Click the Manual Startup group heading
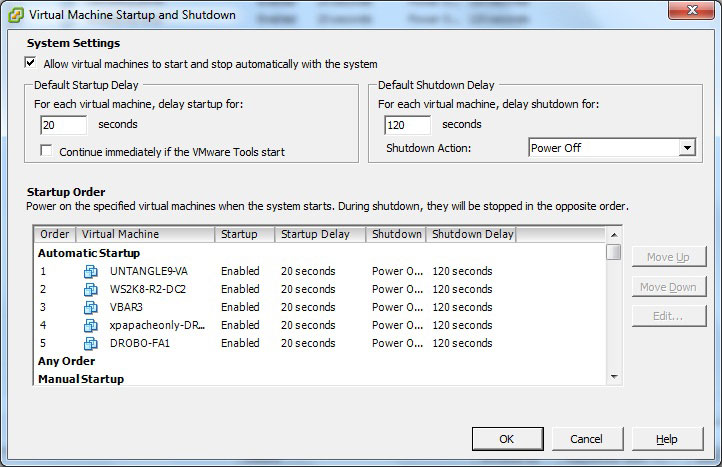Viewport: 722px width, 467px height. click(81, 379)
